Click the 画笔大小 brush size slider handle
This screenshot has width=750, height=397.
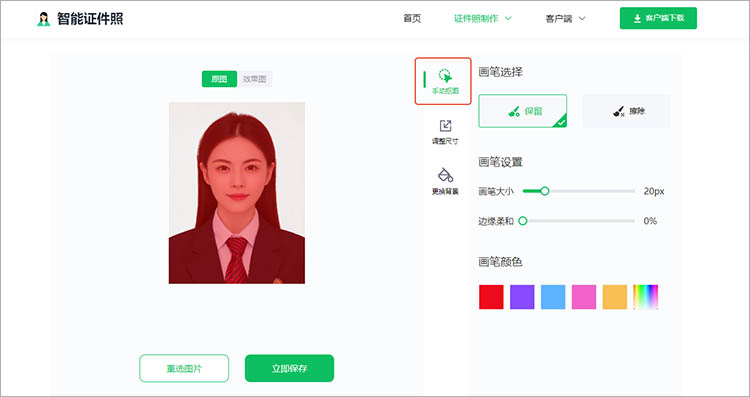(x=544, y=191)
